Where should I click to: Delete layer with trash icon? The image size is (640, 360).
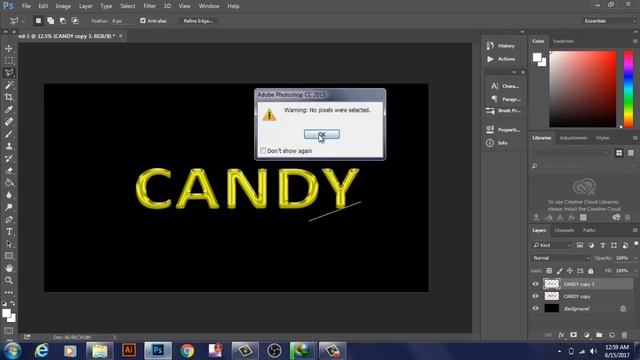tap(624, 335)
